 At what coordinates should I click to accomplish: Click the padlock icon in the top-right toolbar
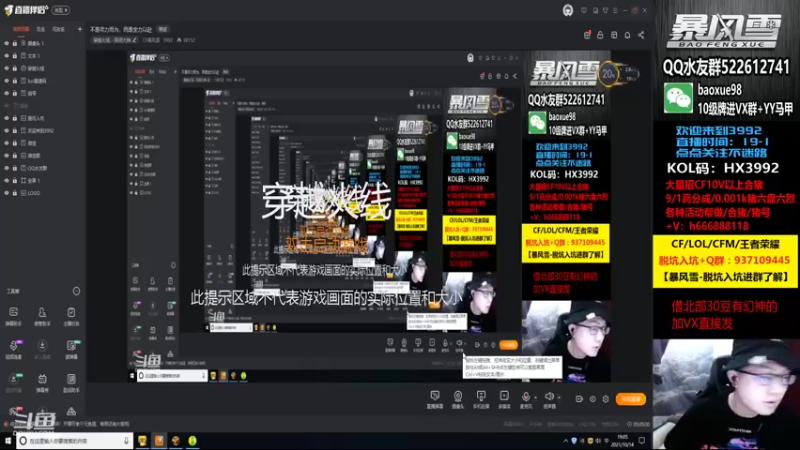pyautogui.click(x=601, y=35)
